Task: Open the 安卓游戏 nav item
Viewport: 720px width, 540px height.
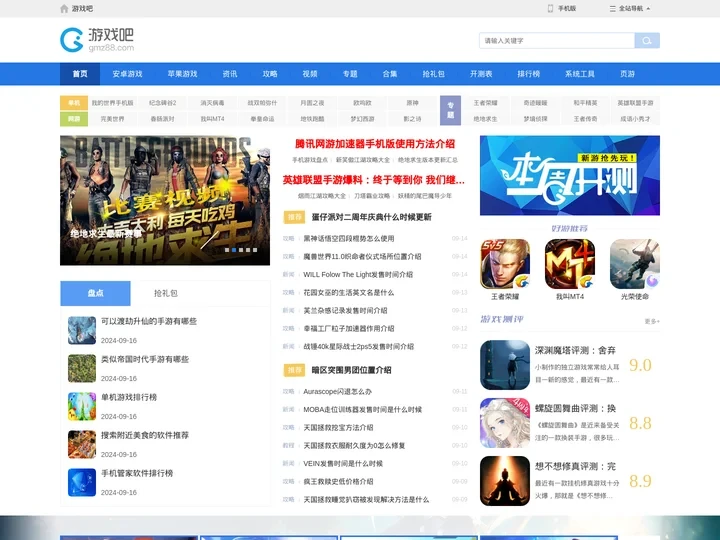Action: 127,73
